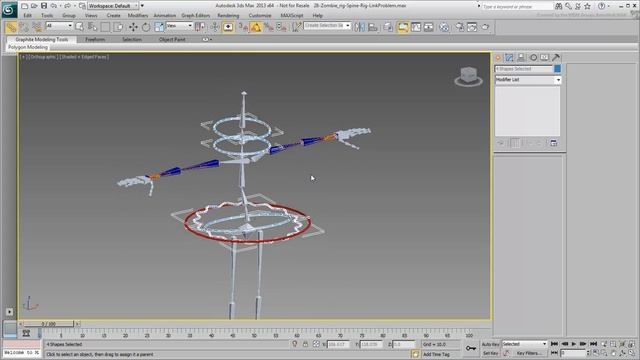The width and height of the screenshot is (640, 360).
Task: Toggle the Window/Crossing selection icon
Action: pyautogui.click(x=118, y=27)
